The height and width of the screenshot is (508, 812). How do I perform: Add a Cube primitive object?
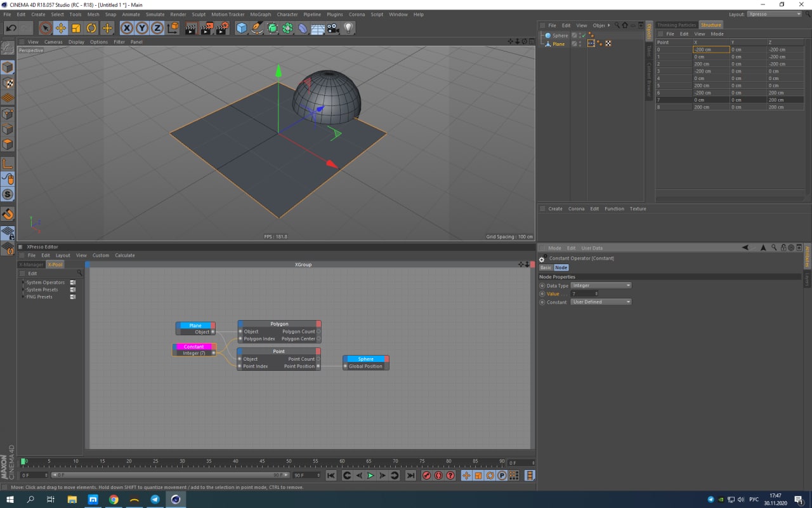pos(242,28)
